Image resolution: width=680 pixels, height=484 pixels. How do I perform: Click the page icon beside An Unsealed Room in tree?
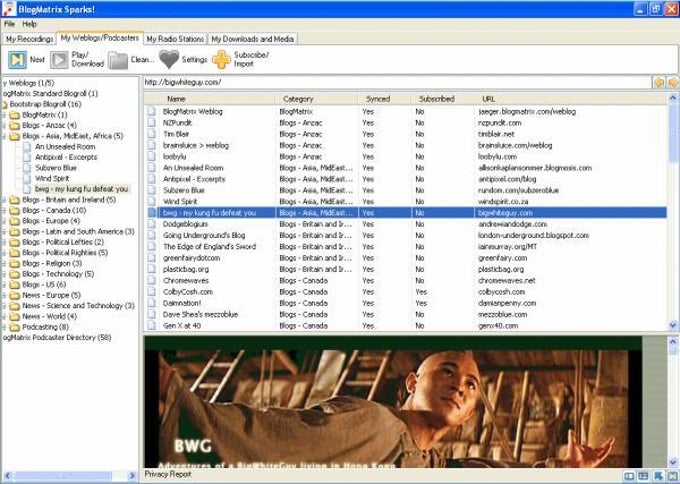click(27, 147)
